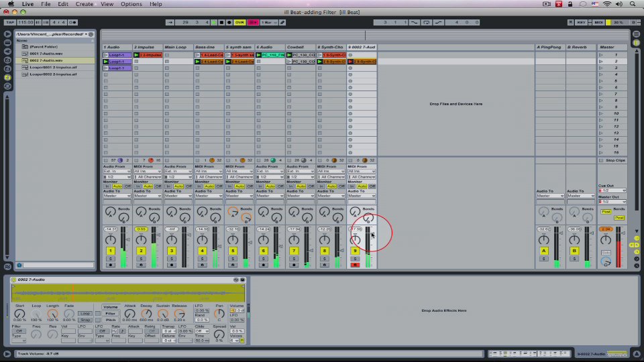This screenshot has height=362, width=644.
Task: Select the Parent Folder row
Action: point(55,47)
